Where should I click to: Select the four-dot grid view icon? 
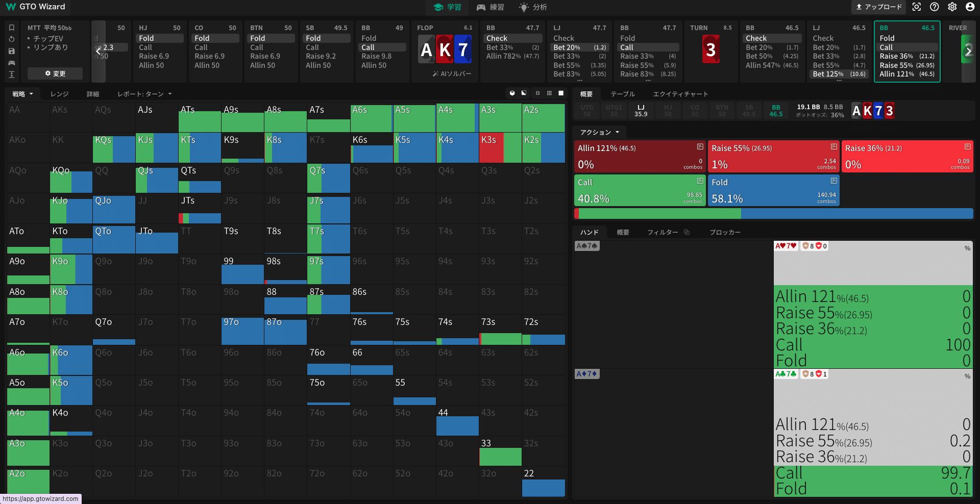[537, 93]
